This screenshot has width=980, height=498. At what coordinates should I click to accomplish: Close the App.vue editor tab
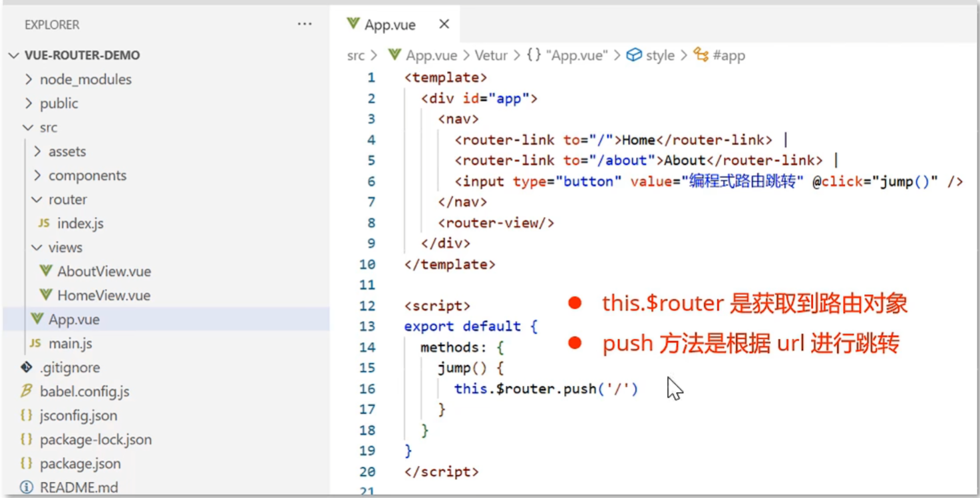[x=444, y=25]
